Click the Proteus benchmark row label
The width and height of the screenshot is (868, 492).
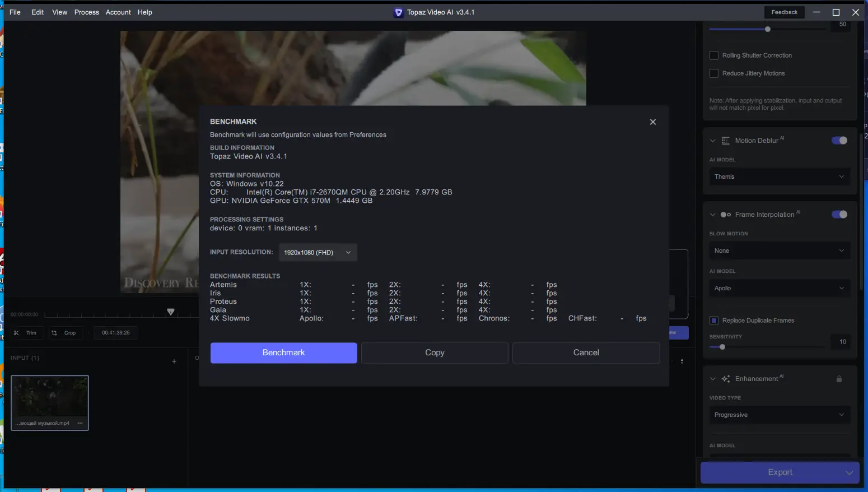(x=223, y=301)
